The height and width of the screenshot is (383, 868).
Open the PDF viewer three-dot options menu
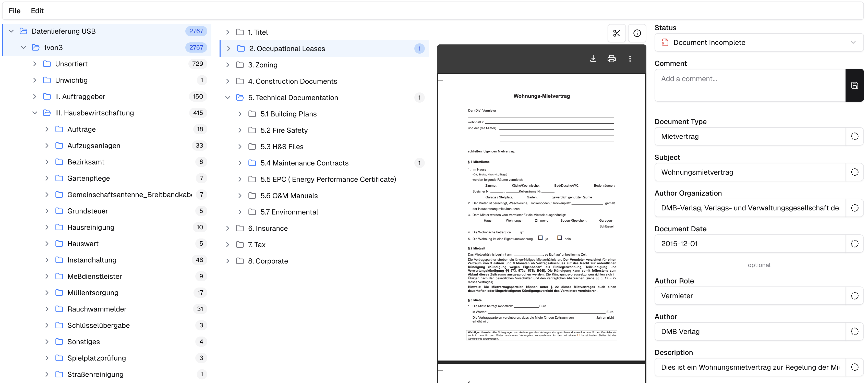point(630,58)
